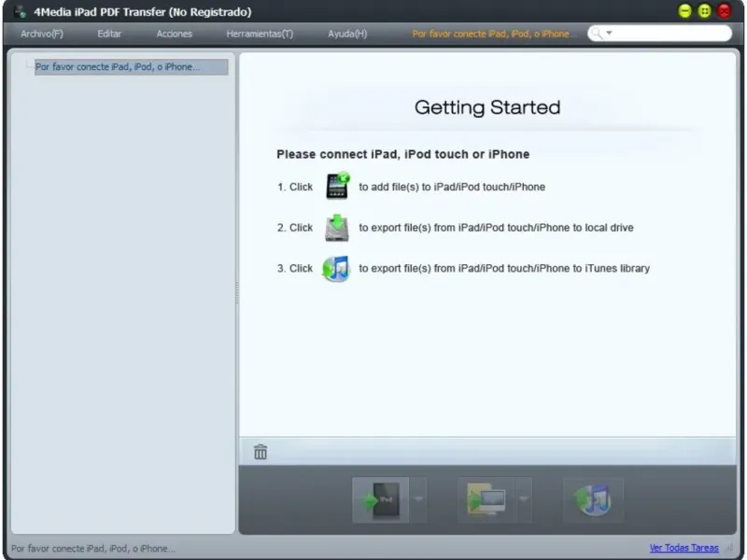This screenshot has width=747, height=560.
Task: Open the 'Ver Todas Tareas' link
Action: [684, 548]
